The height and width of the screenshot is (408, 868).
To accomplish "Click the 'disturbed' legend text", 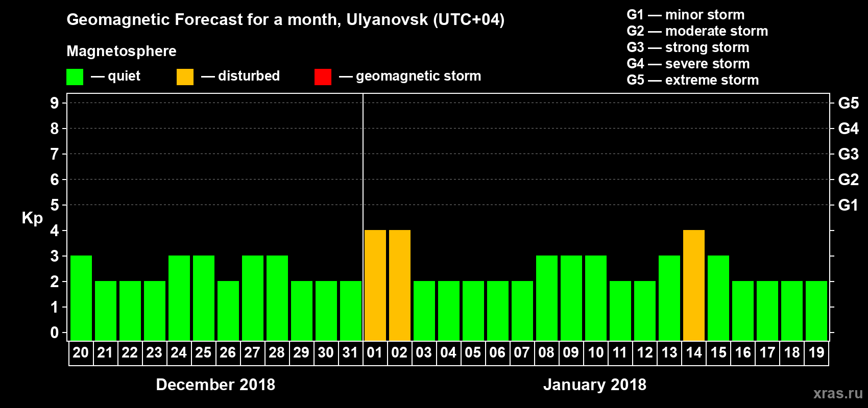I will 249,76.
